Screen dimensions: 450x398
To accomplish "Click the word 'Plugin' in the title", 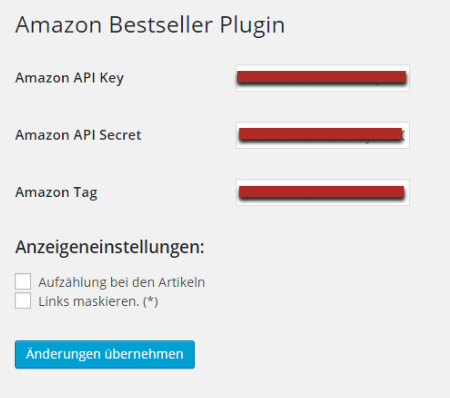I will pos(252,26).
